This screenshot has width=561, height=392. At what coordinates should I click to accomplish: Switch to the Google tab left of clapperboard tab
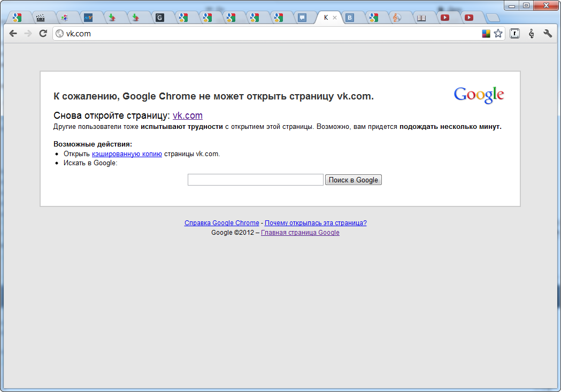pos(17,18)
